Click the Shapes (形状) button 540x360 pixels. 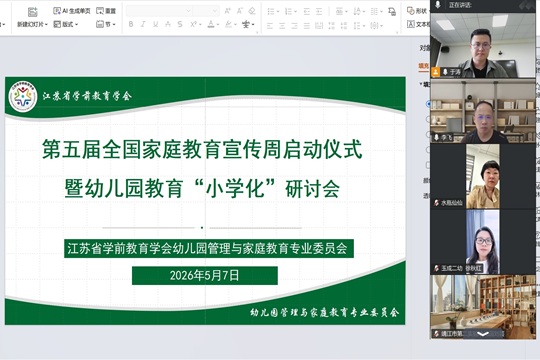[418, 11]
